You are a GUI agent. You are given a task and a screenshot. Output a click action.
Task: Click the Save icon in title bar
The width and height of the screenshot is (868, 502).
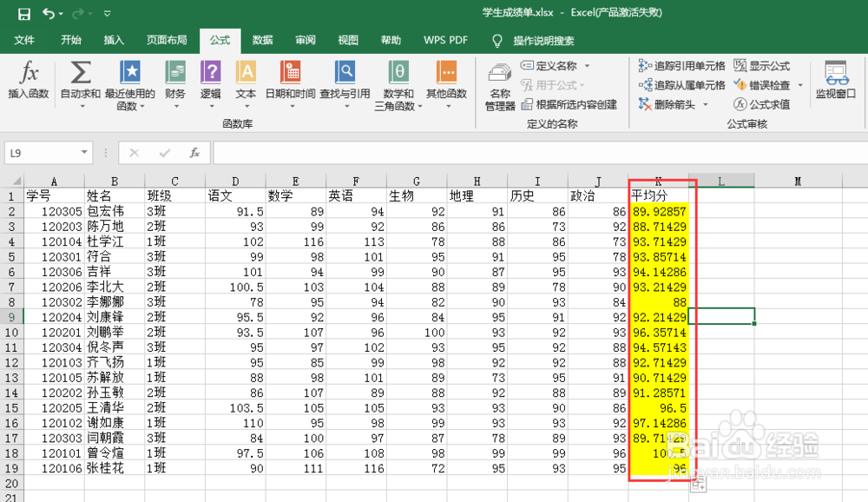point(23,13)
